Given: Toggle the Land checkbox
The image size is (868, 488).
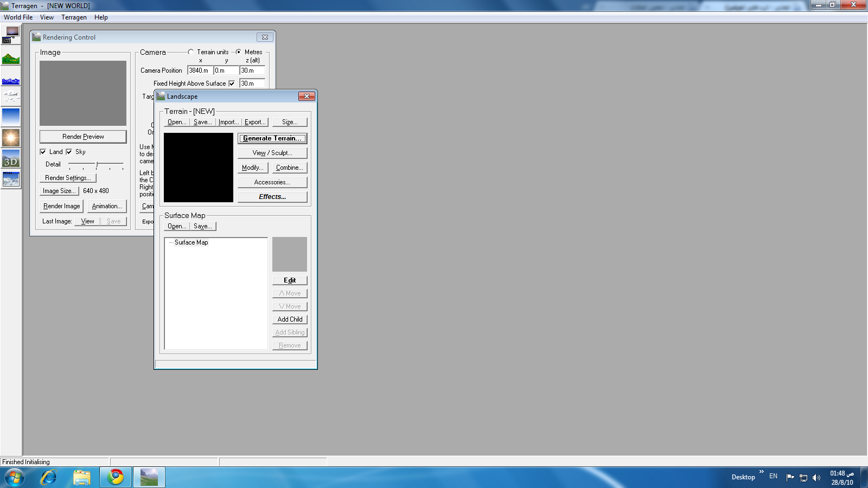Looking at the screenshot, I should pos(43,152).
